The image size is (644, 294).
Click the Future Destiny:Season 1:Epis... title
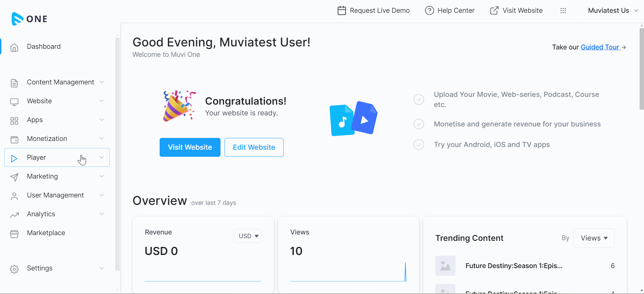[514, 266]
